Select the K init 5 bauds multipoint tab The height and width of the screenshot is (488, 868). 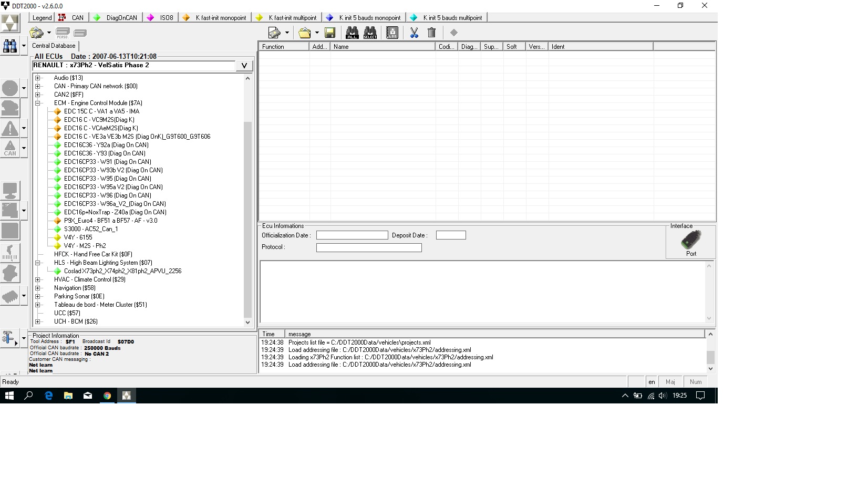pos(447,17)
